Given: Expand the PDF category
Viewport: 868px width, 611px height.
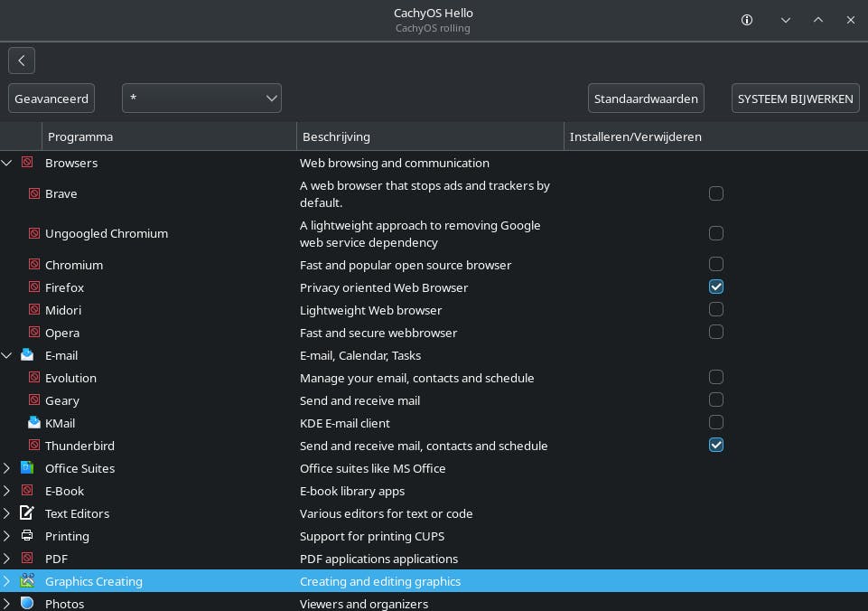Looking at the screenshot, I should coord(7,559).
